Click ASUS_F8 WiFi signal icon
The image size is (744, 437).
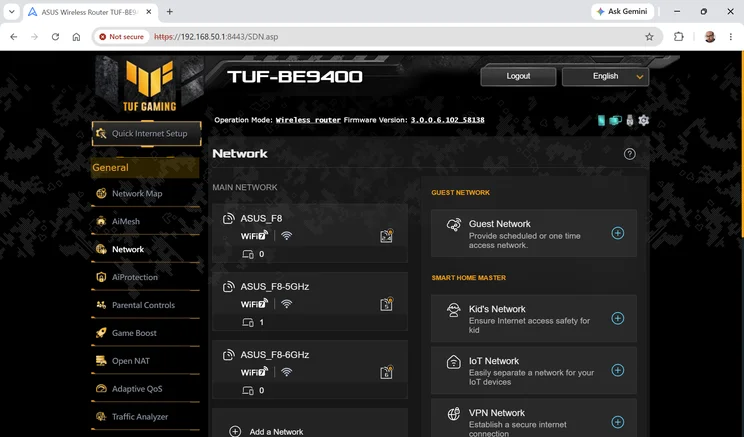pos(286,236)
